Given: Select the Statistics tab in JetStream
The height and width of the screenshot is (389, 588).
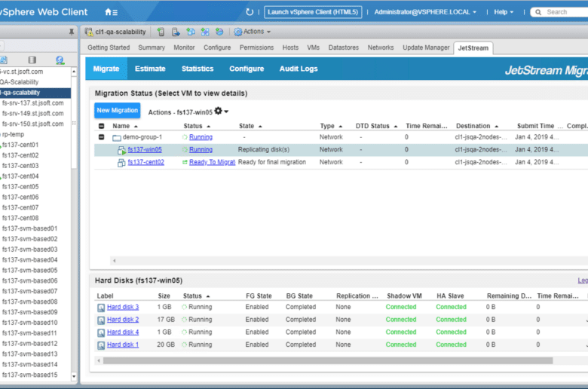Looking at the screenshot, I should 198,69.
